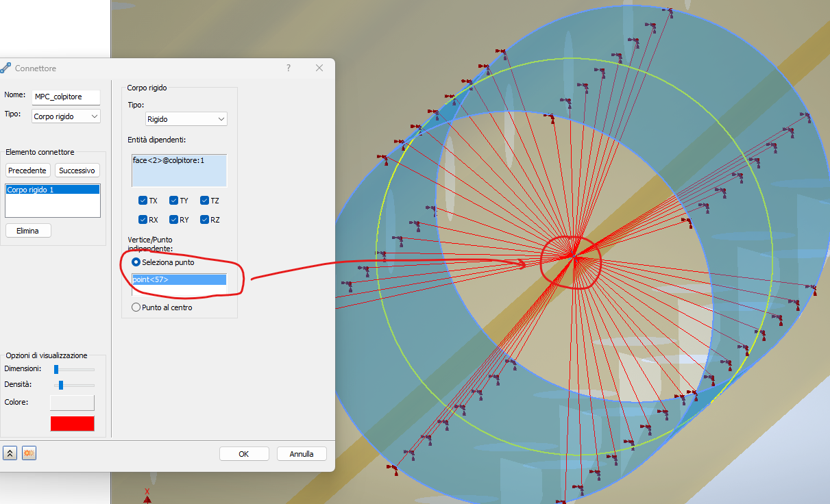Viewport: 830px width, 504px height.
Task: Click the double-chevron collapse icon at bottom left
Action: click(x=10, y=453)
